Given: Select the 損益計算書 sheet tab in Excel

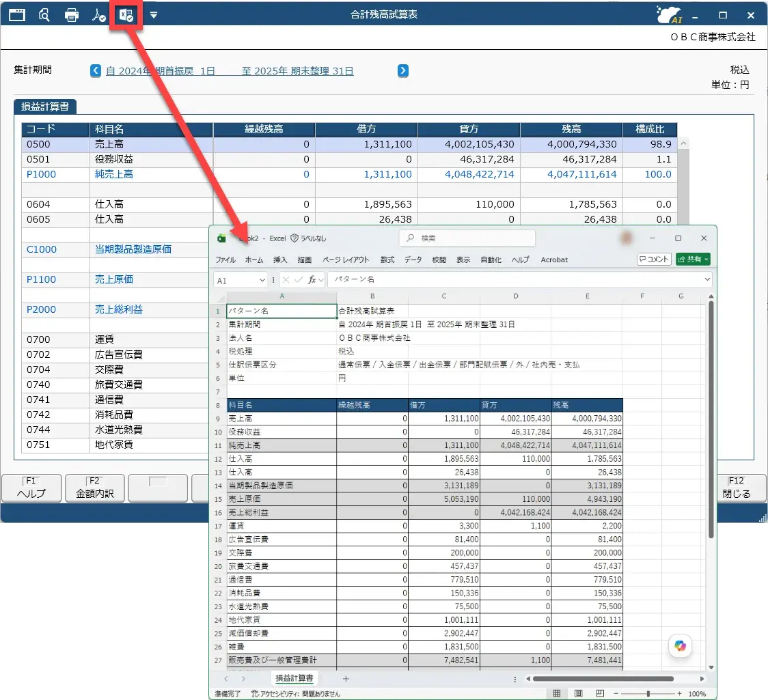Looking at the screenshot, I should coord(294,678).
